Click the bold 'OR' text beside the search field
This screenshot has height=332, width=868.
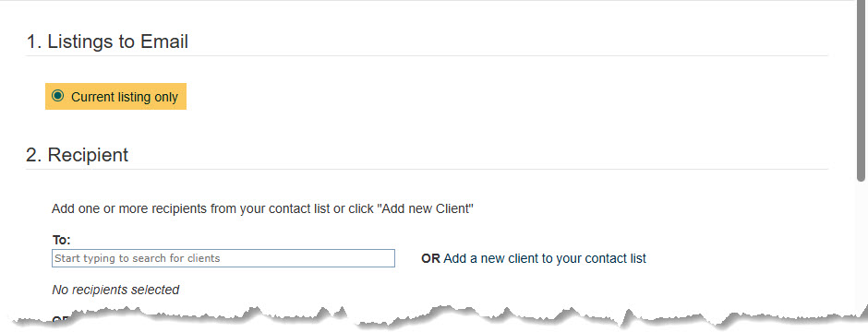pos(430,258)
